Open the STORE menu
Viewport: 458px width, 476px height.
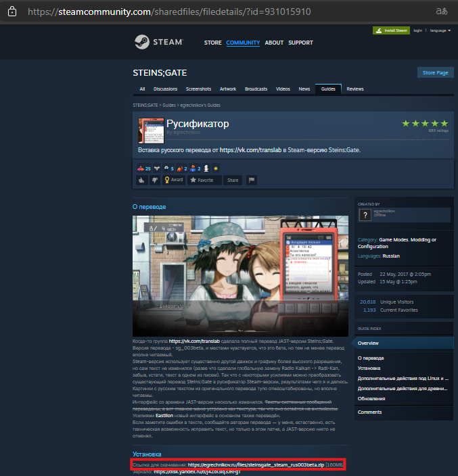coord(212,43)
